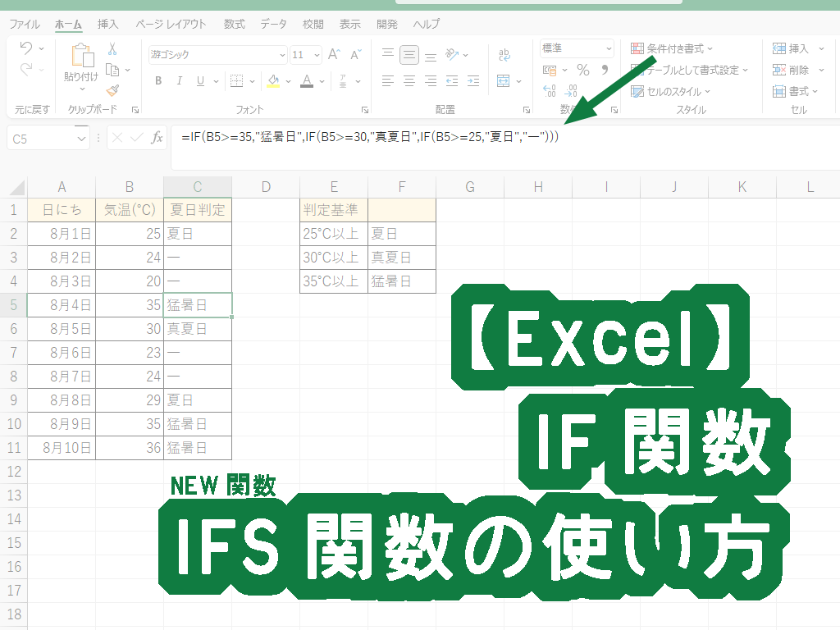
Task: Select column C header
Action: 198,187
